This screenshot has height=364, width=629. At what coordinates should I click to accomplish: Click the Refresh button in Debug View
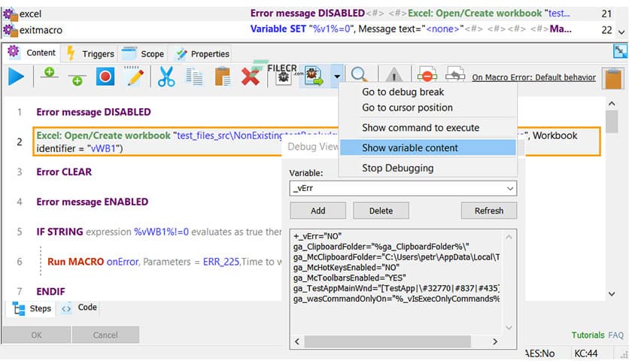(x=488, y=211)
